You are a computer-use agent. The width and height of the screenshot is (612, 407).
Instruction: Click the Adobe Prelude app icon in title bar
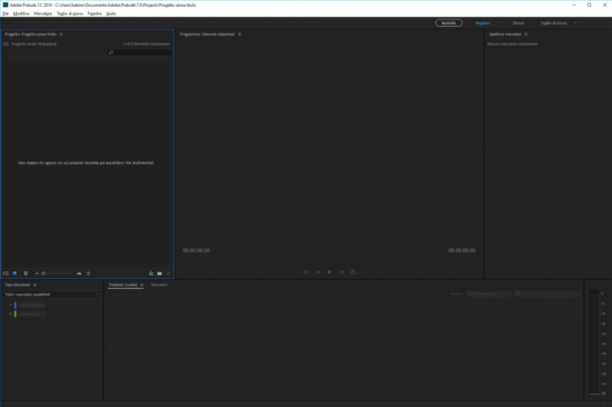point(5,5)
